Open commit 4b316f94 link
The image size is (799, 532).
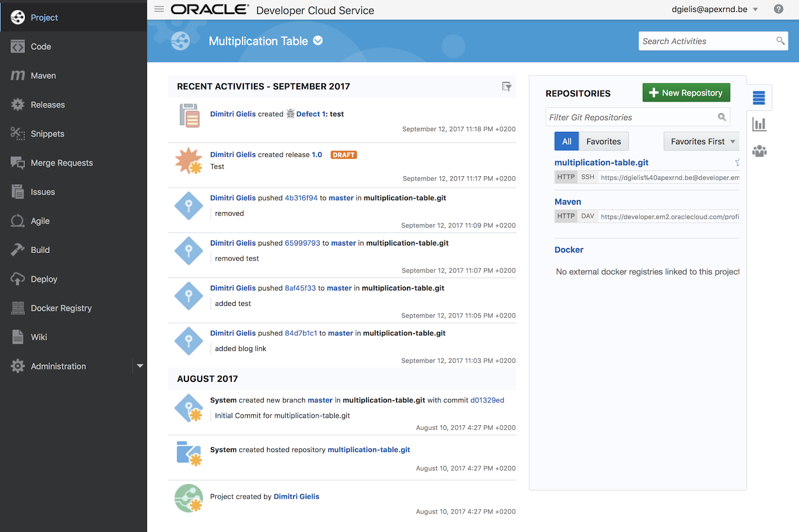[302, 198]
